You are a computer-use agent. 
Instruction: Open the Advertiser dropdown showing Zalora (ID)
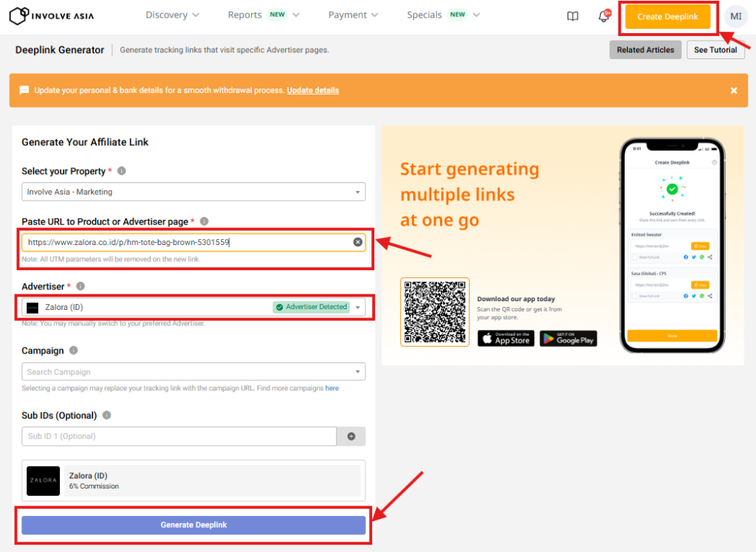point(193,307)
